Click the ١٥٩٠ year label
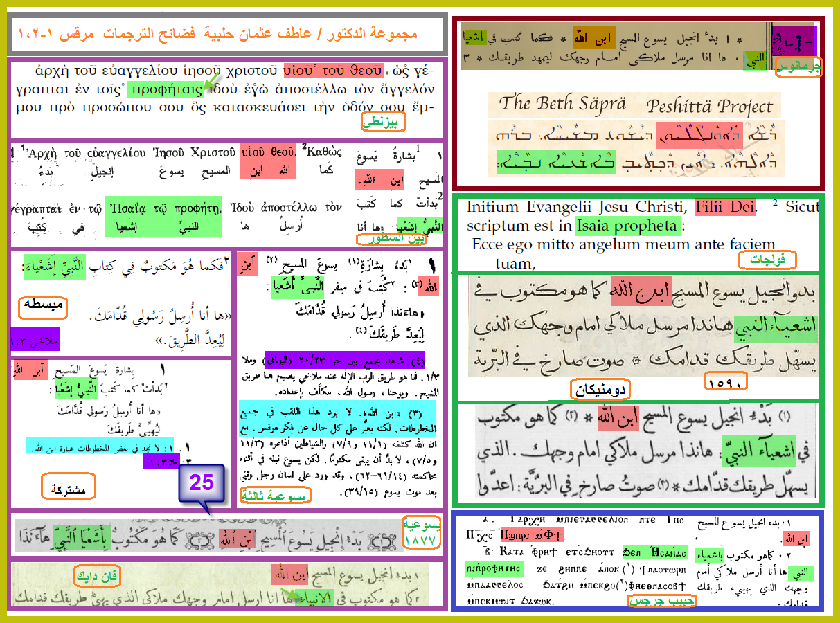Image resolution: width=840 pixels, height=623 pixels. [724, 382]
